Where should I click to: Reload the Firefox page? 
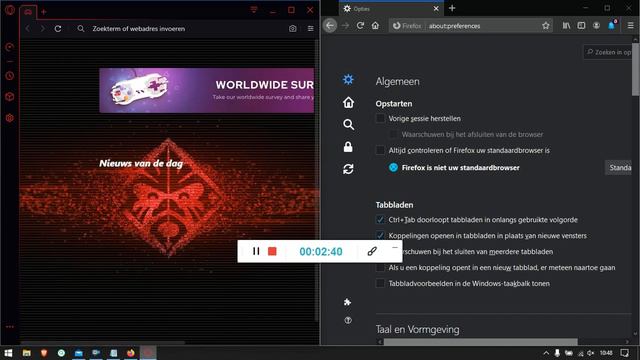tap(360, 26)
